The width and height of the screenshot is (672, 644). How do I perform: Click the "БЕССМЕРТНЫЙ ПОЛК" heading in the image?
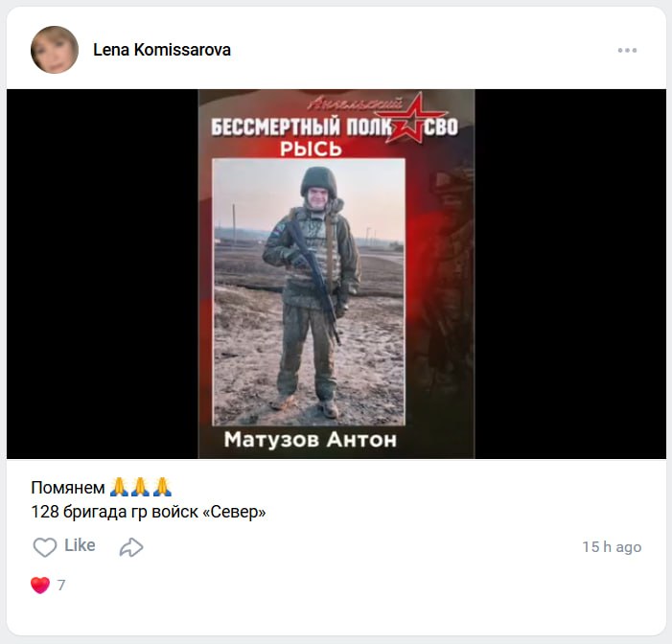[302, 127]
